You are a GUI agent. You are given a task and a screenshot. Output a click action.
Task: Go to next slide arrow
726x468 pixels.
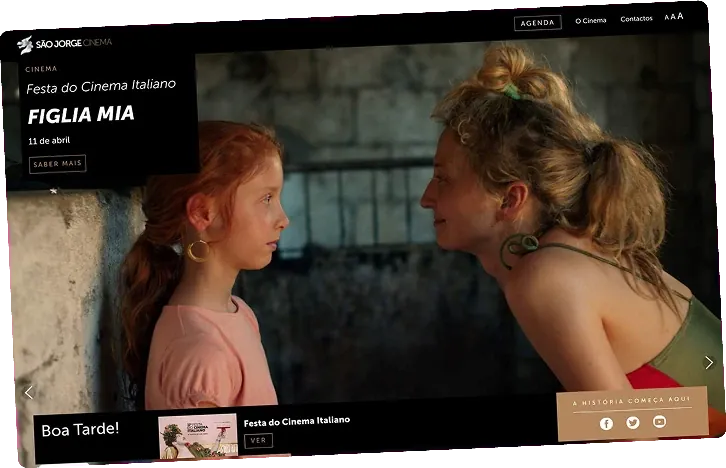click(709, 362)
